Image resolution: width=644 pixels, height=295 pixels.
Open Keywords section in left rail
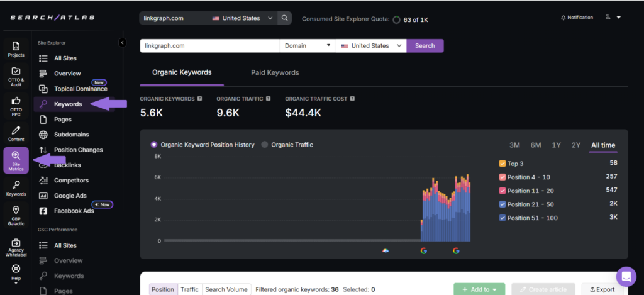coord(16,188)
